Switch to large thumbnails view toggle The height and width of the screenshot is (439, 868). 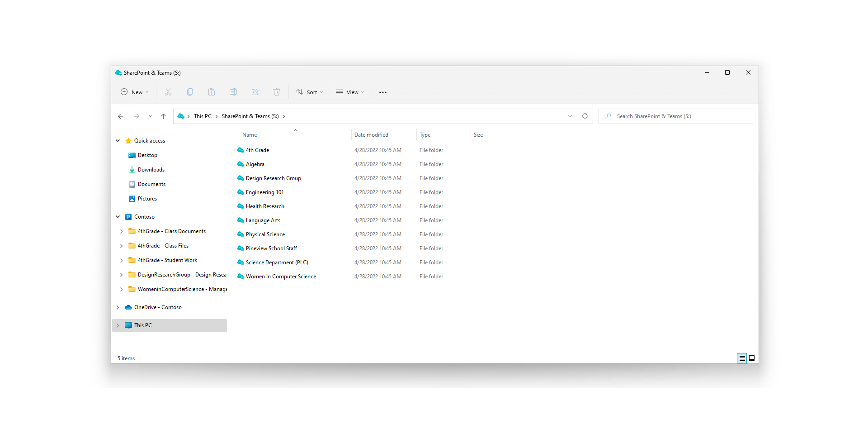click(x=752, y=358)
